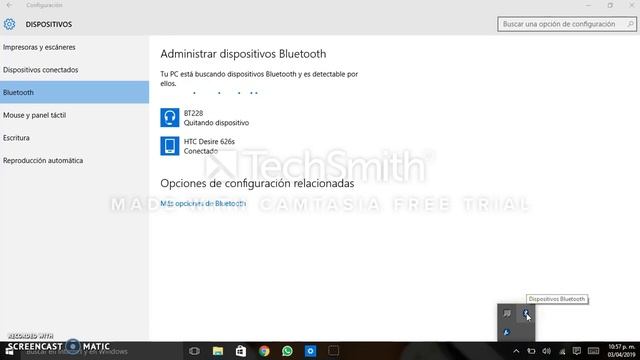Click the lower blue icon in tray overflow
Viewport: 640px width, 360px height.
tap(507, 332)
